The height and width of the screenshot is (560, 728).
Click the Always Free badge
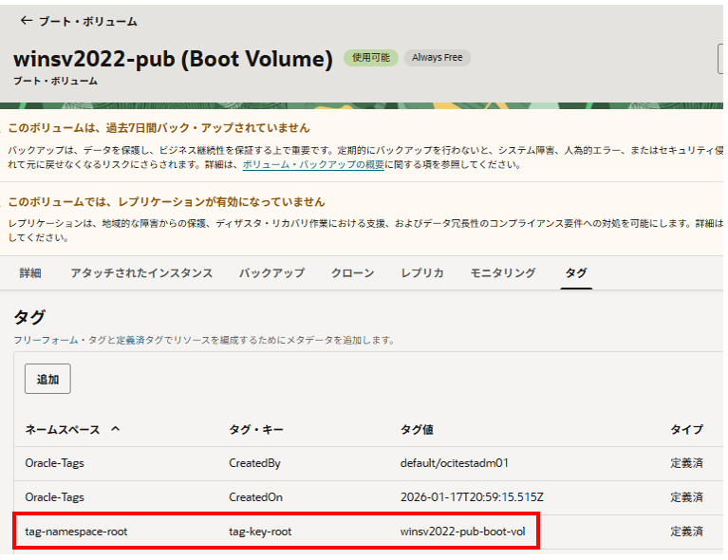click(x=437, y=58)
